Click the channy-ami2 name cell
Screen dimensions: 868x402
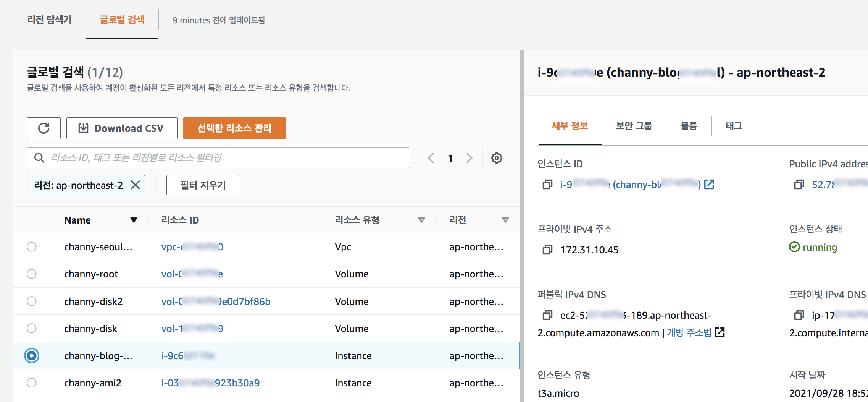coord(93,383)
